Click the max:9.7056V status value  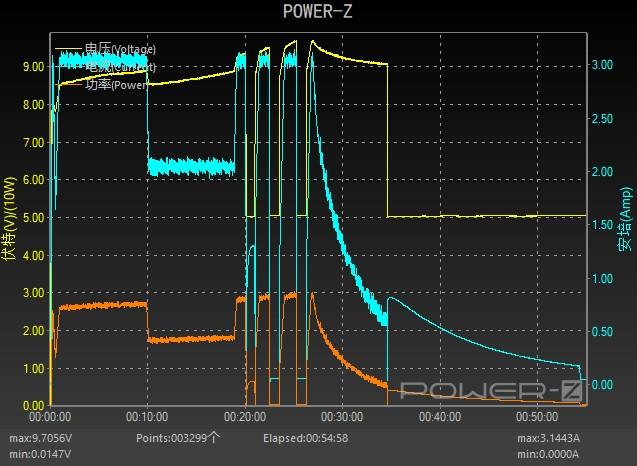41,438
